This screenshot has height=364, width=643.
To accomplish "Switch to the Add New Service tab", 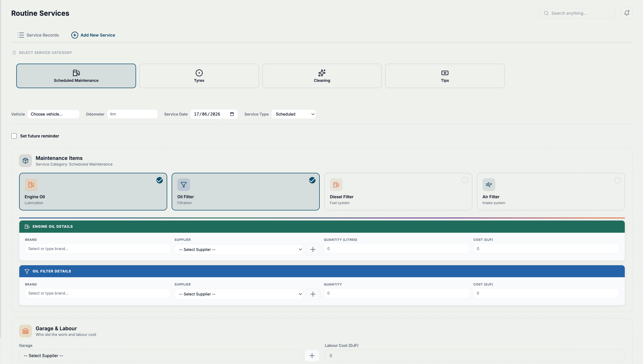I will pyautogui.click(x=93, y=35).
